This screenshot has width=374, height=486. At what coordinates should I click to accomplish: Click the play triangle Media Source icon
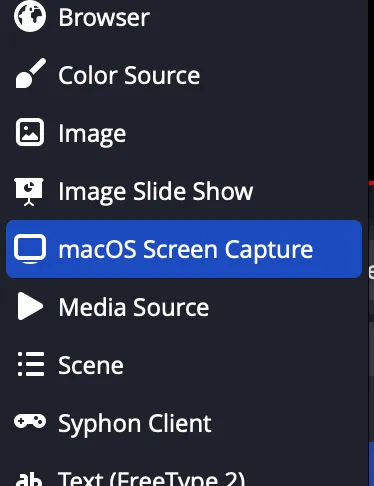(x=30, y=306)
